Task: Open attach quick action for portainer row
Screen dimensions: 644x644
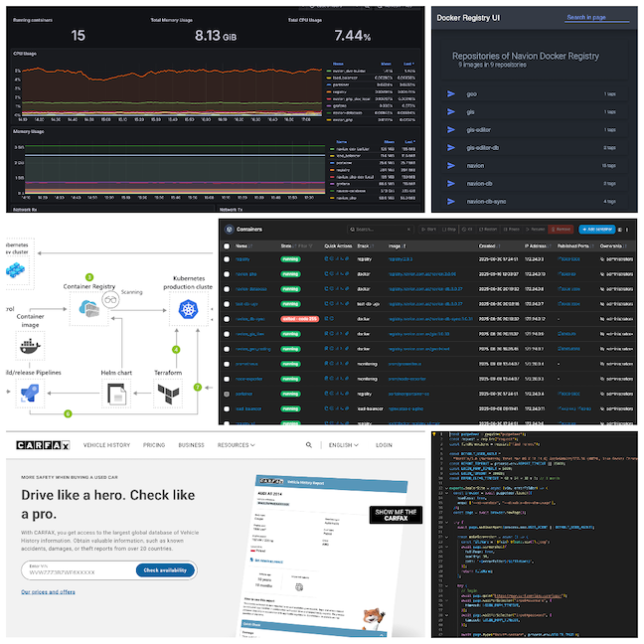Action: click(347, 394)
